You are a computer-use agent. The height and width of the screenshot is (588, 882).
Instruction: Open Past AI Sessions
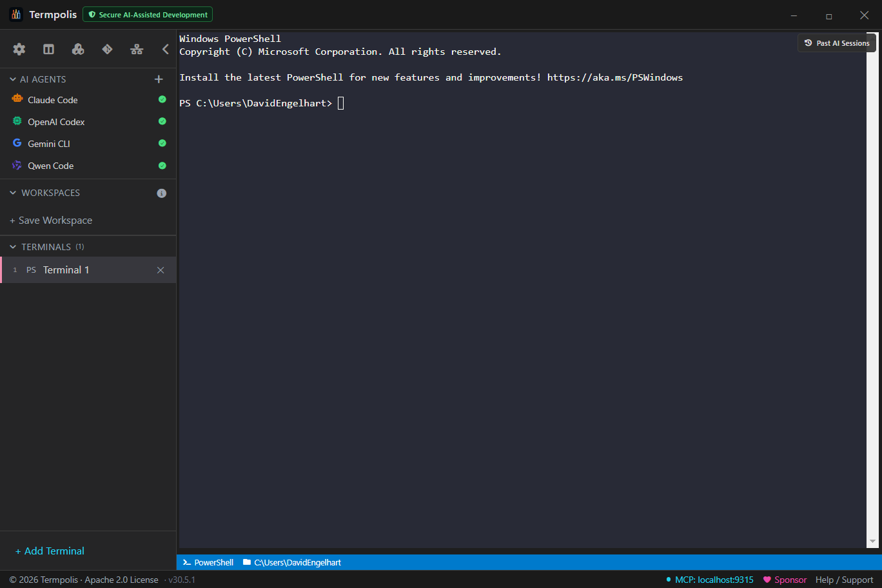[837, 43]
